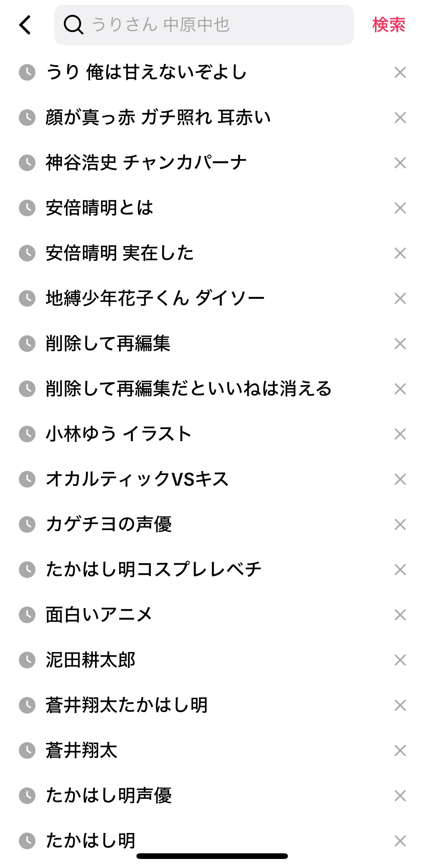Click history clock icon for 小林ゆう イラスト

pos(27,434)
